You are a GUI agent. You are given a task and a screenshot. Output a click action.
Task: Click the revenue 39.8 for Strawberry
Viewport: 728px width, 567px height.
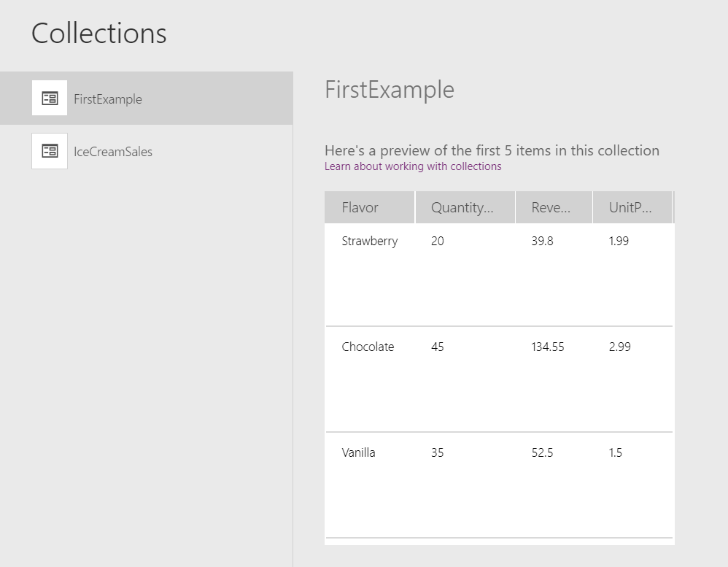(x=542, y=241)
